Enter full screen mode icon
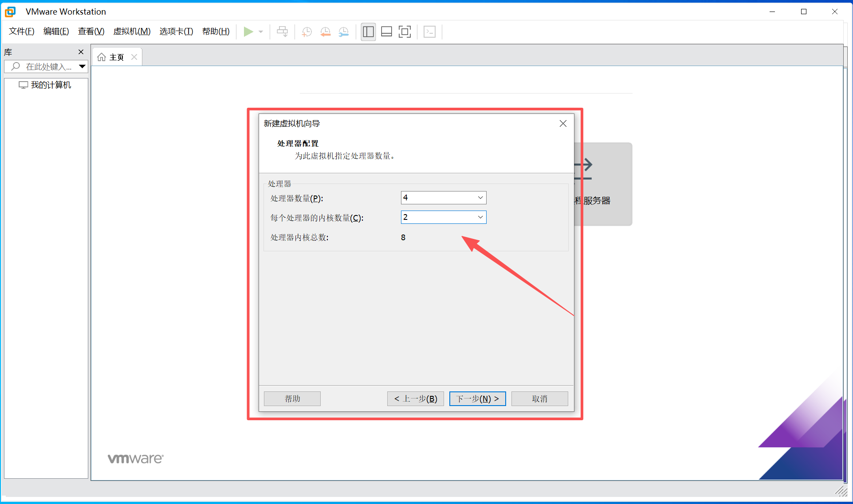This screenshot has width=853, height=504. click(405, 31)
